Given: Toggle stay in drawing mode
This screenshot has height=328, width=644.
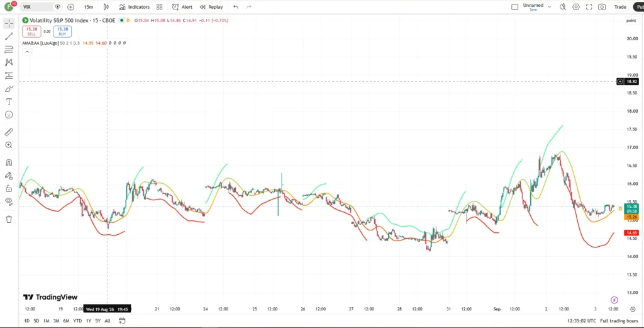Looking at the screenshot, I should click(x=9, y=176).
